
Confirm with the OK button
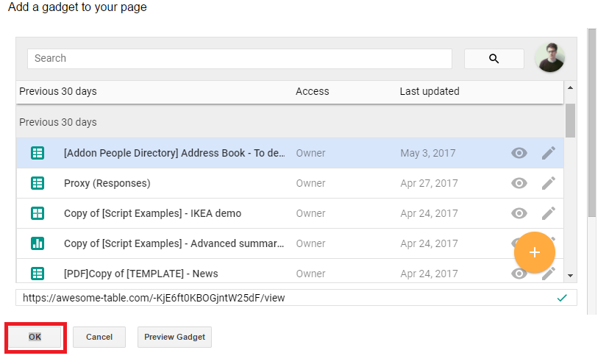(x=35, y=338)
